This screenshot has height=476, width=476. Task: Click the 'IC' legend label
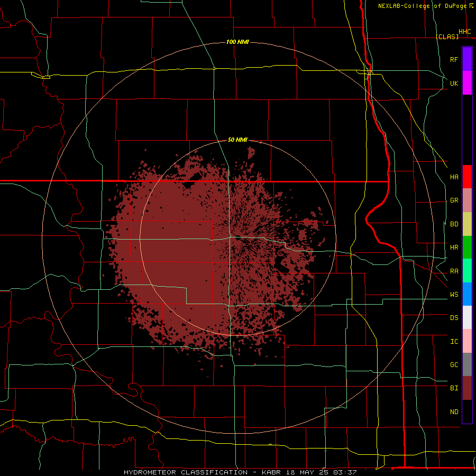point(454,342)
